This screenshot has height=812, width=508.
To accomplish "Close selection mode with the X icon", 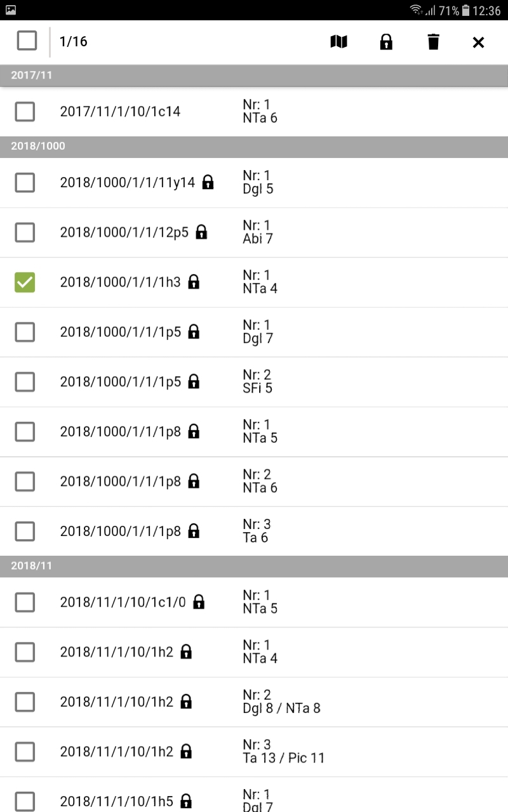I will click(478, 42).
